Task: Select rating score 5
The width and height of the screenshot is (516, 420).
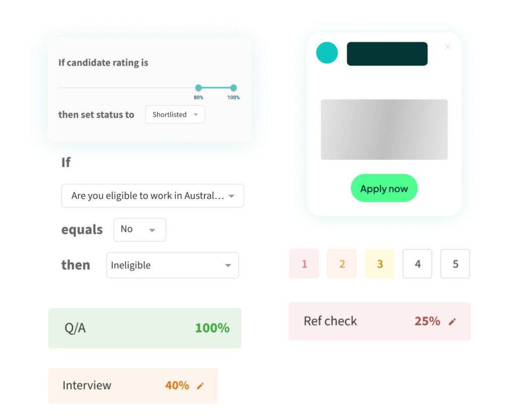Action: [455, 264]
